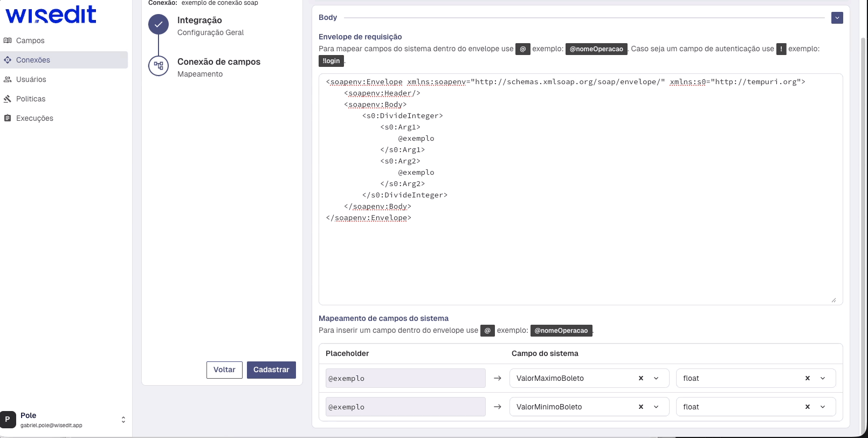Screen dimensions: 868x438
Task: Expand first row float type dropdown
Action: tap(823, 378)
